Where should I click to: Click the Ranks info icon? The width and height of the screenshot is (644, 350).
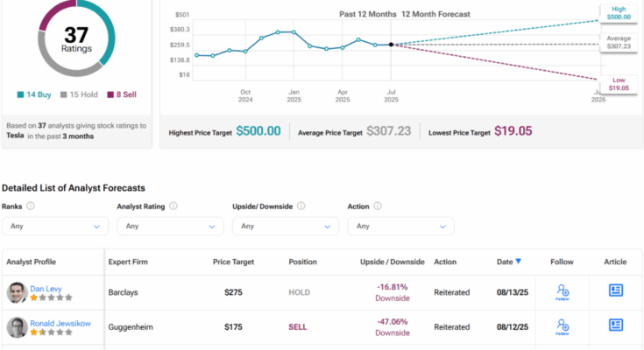(x=31, y=206)
